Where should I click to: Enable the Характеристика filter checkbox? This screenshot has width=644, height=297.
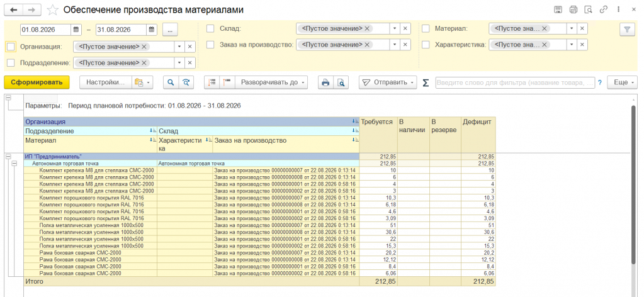point(426,45)
